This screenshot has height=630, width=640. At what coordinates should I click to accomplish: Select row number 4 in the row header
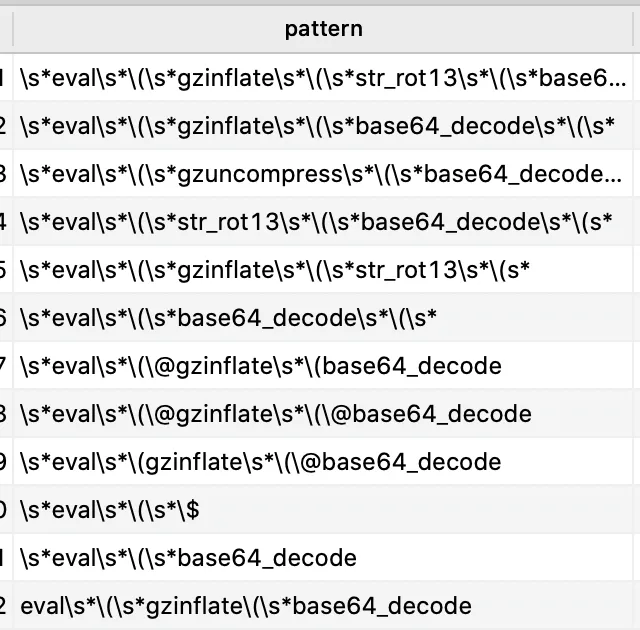point(5,222)
